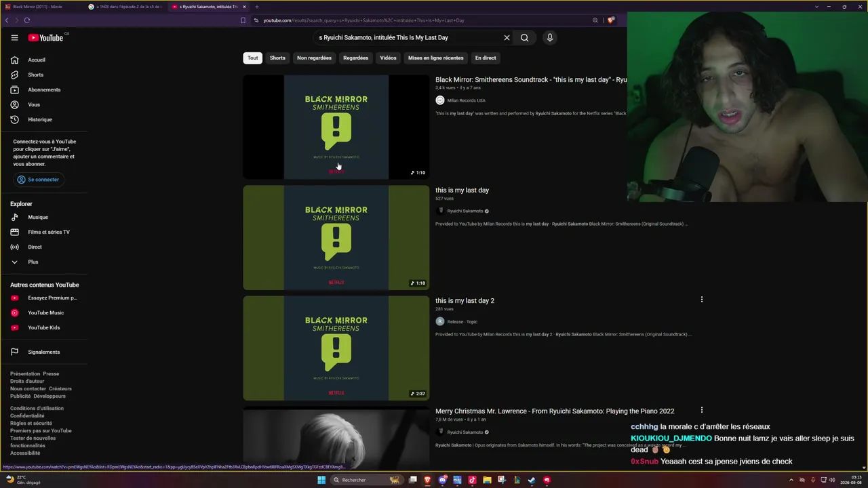
Task: Open the Windows Start menu
Action: [x=321, y=480]
